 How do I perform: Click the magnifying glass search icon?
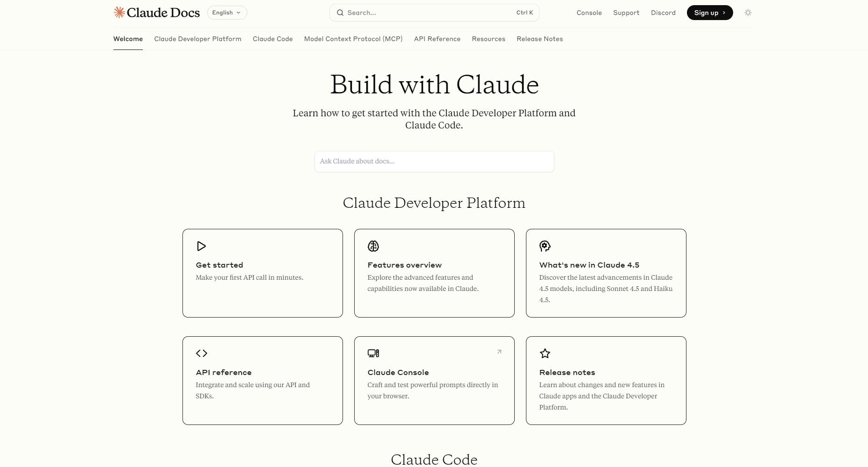[340, 13]
